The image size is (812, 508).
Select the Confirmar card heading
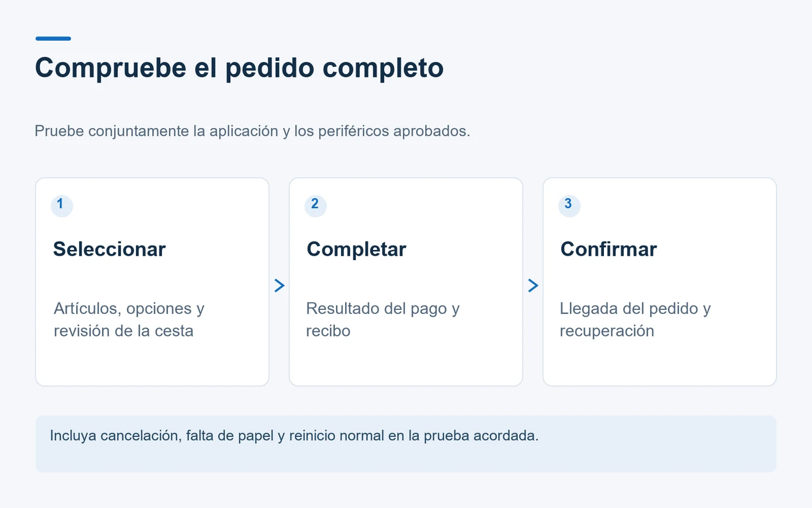608,249
